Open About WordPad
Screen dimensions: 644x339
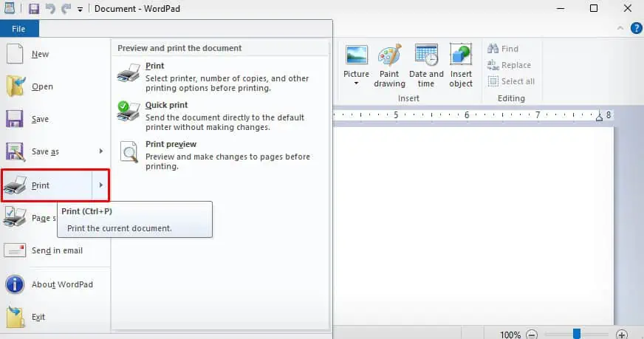55,284
